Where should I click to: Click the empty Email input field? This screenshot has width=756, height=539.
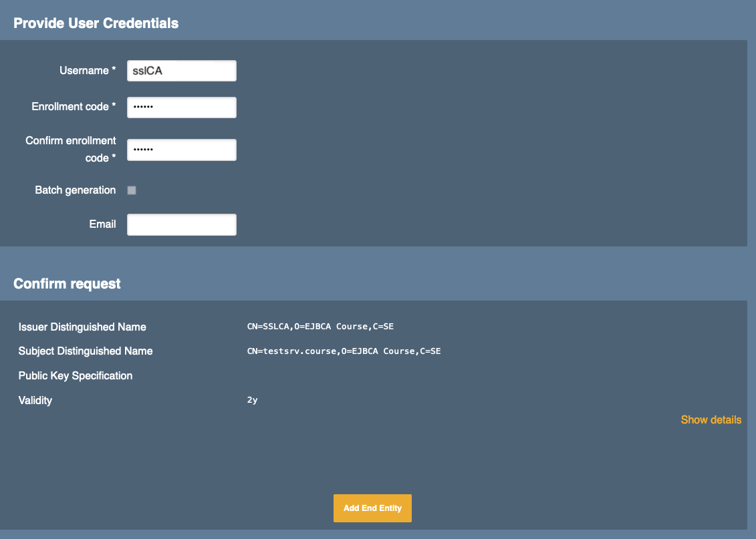[181, 224]
